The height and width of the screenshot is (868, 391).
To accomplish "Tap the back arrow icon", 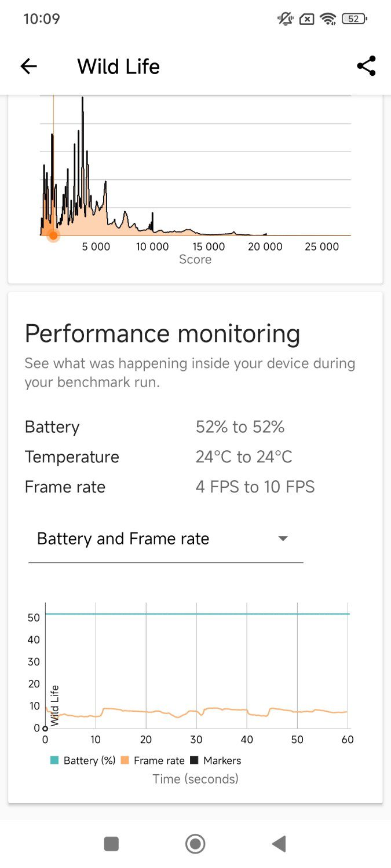I will pyautogui.click(x=28, y=67).
